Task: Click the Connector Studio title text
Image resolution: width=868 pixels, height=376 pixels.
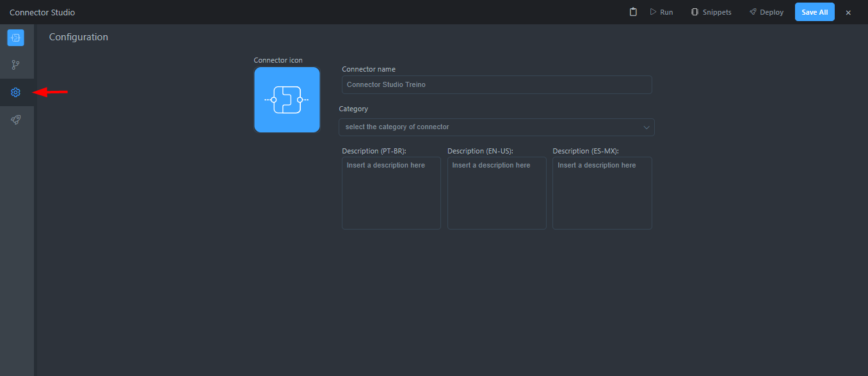Action: coord(42,13)
